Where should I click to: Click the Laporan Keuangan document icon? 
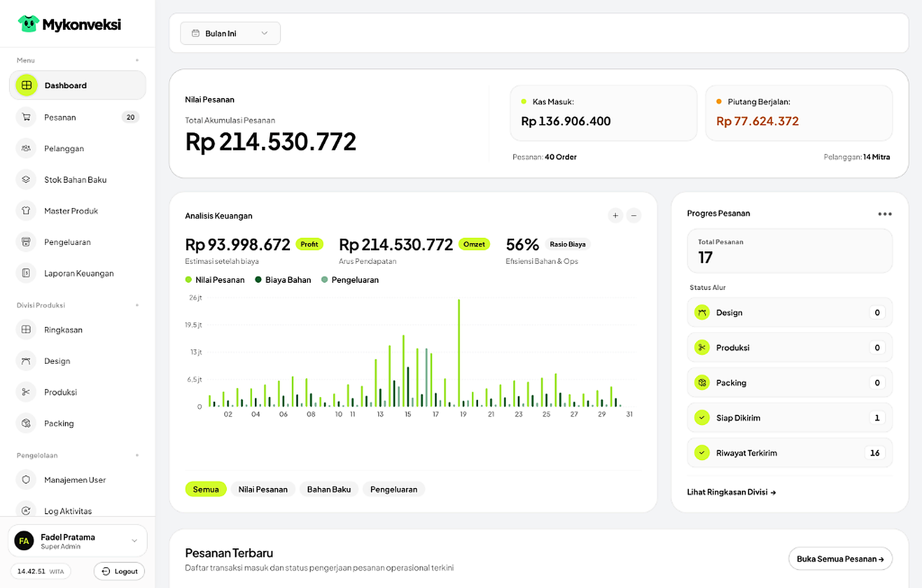(x=26, y=273)
